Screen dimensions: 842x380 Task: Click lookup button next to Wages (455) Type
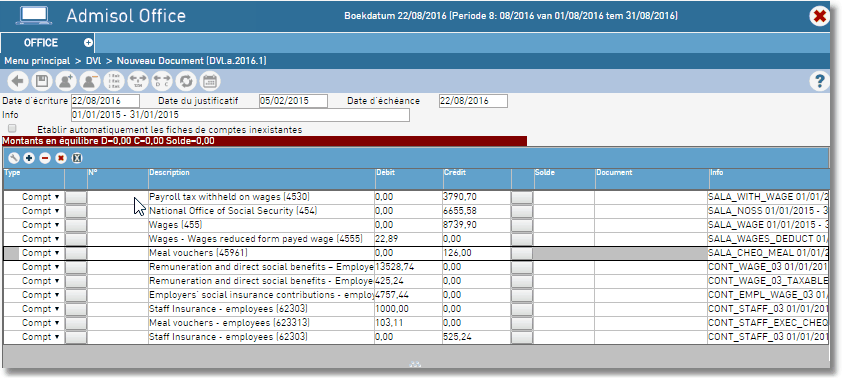76,225
